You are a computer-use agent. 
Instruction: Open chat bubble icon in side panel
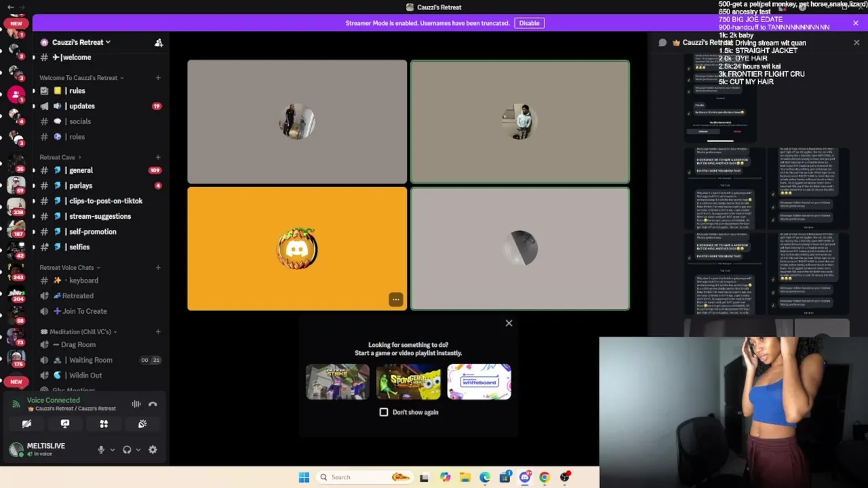pyautogui.click(x=663, y=43)
